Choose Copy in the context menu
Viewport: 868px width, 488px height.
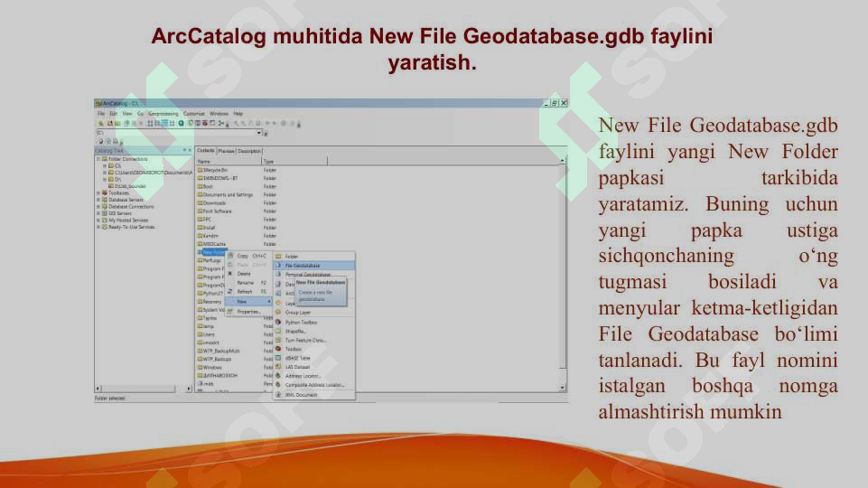click(x=249, y=256)
